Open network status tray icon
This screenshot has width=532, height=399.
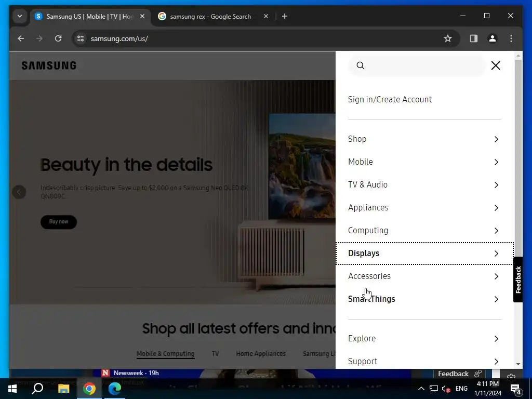point(434,389)
